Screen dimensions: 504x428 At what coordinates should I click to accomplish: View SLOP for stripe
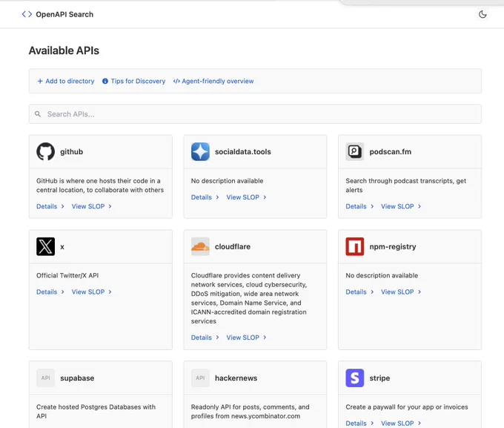401,423
